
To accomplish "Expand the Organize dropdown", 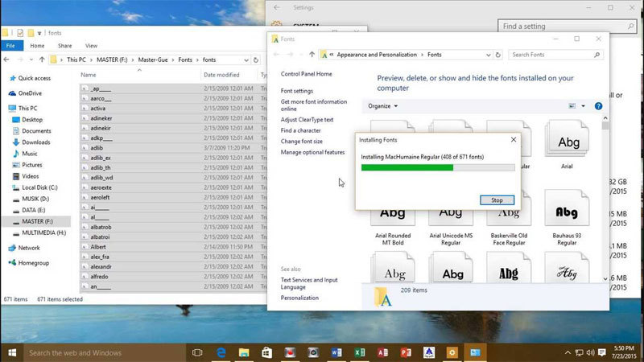I will (x=383, y=105).
